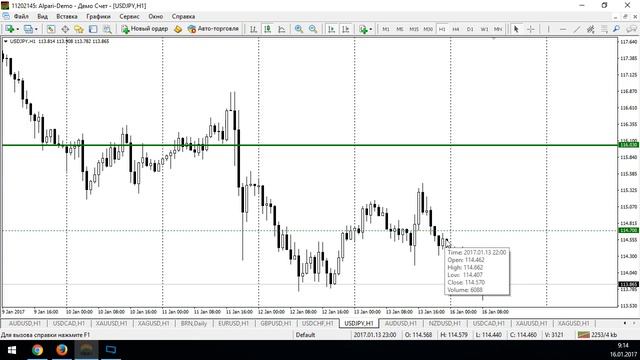
Task: Open the Data Window icon
Action: point(65,29)
